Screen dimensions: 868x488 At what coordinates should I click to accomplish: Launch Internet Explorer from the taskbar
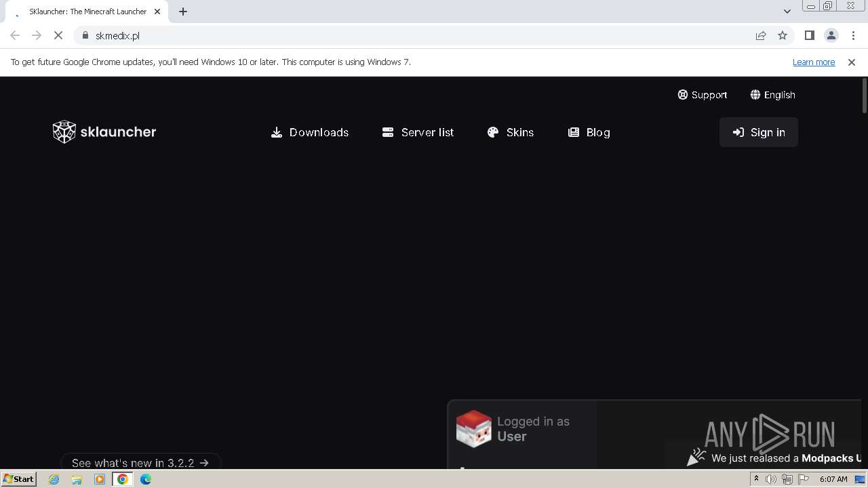pos(54,479)
